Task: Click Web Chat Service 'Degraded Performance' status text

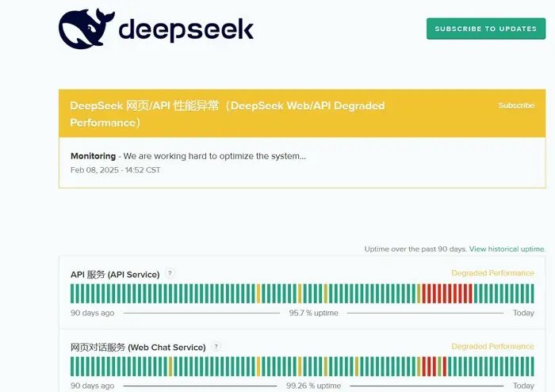Action: 492,346
